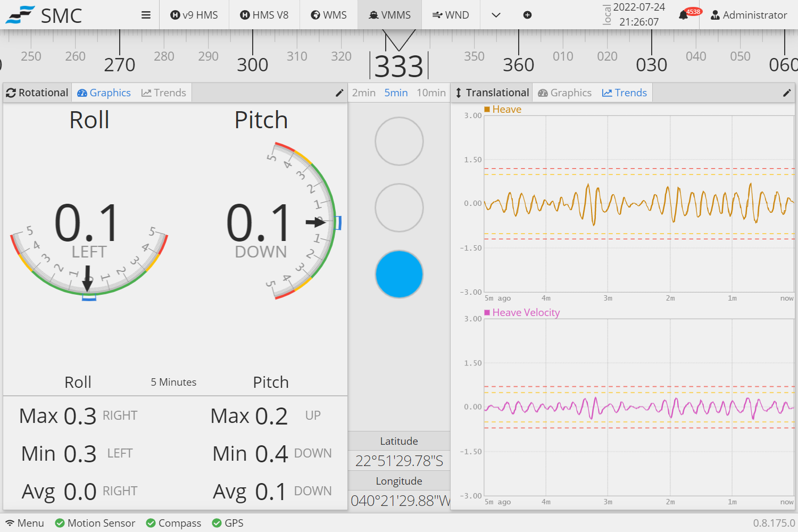Toggle the local time label

tap(607, 15)
